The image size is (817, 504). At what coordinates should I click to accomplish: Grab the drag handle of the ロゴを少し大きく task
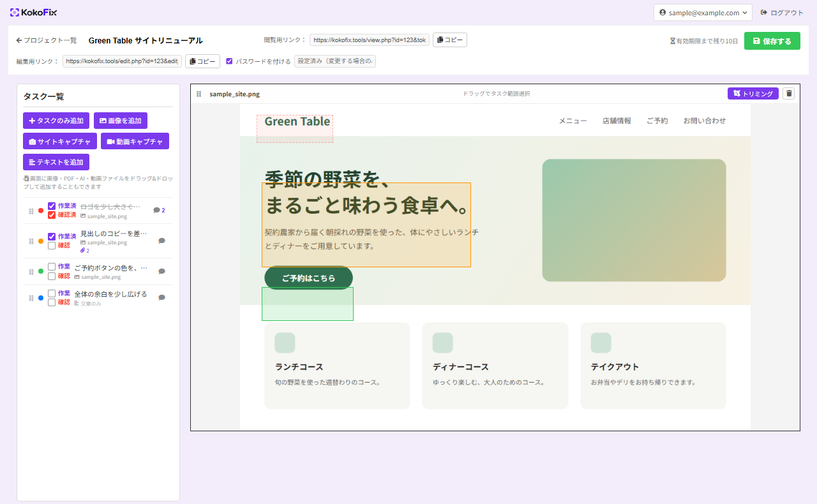[x=31, y=211]
